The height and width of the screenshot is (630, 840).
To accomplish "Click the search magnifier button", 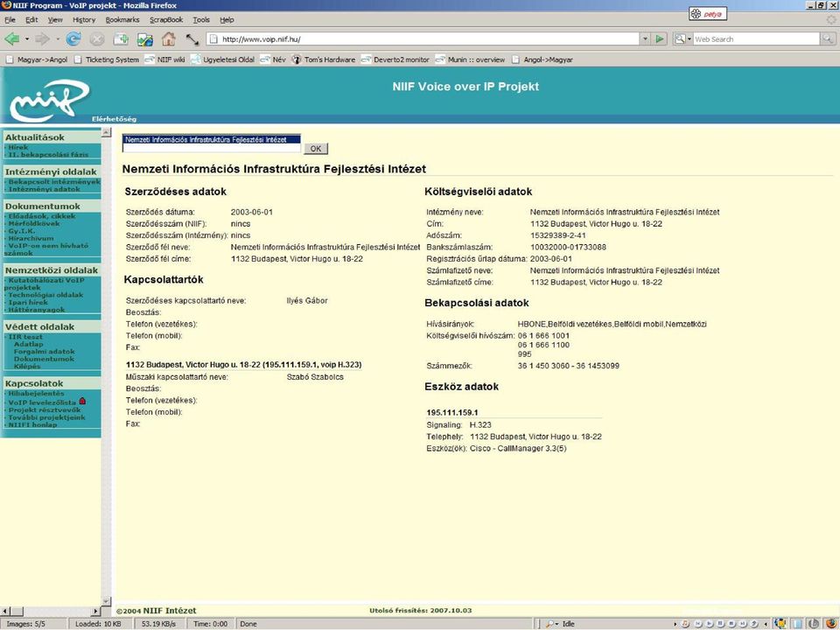I will (x=828, y=39).
